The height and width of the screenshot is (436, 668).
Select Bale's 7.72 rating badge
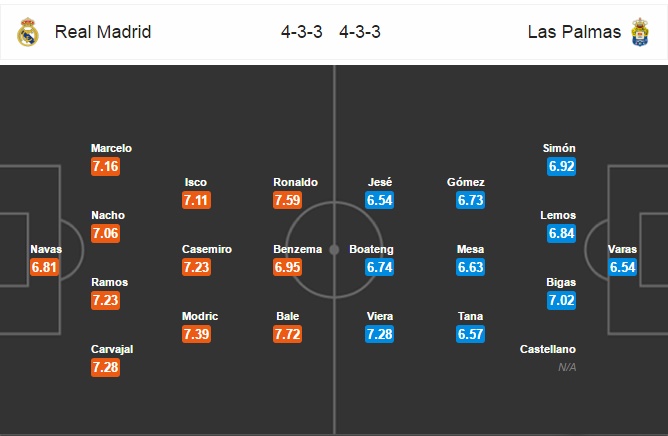(288, 334)
